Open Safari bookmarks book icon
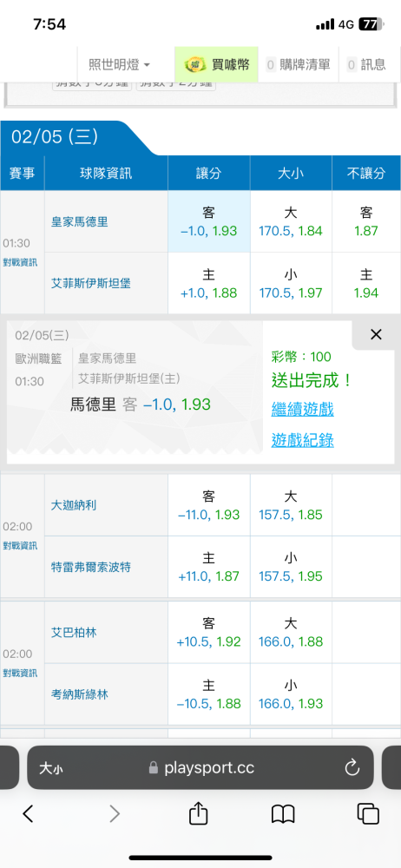 [283, 814]
